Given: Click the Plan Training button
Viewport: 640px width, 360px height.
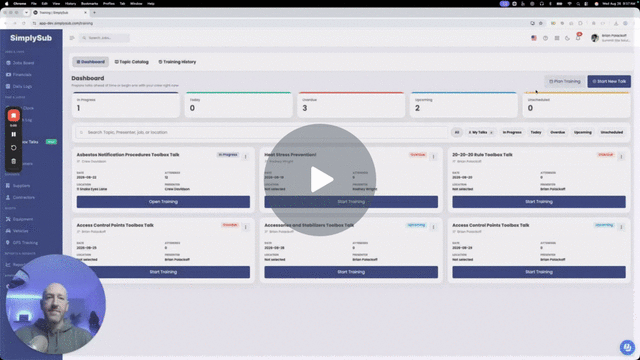Looking at the screenshot, I should pos(564,81).
